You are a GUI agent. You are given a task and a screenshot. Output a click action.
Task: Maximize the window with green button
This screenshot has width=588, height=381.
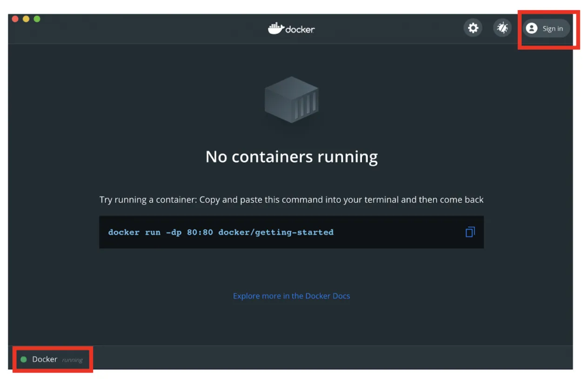[x=37, y=19]
